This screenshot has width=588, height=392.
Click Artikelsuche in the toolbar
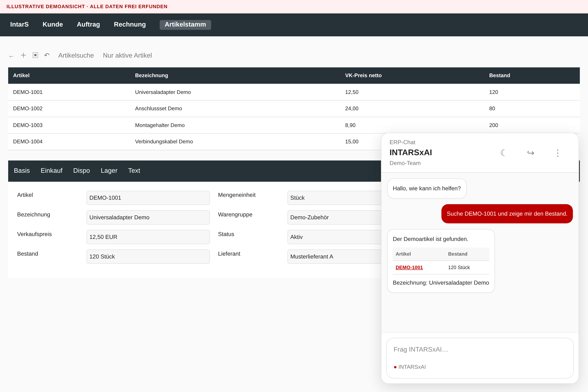[x=76, y=56]
